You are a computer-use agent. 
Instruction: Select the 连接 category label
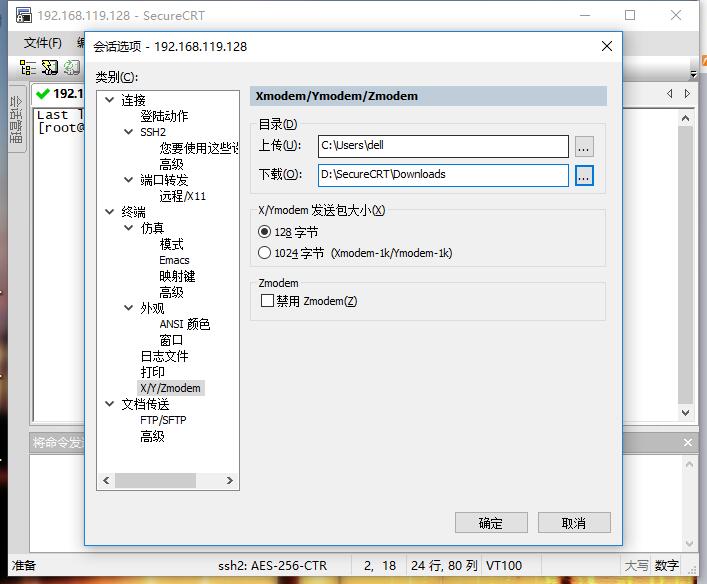point(133,100)
